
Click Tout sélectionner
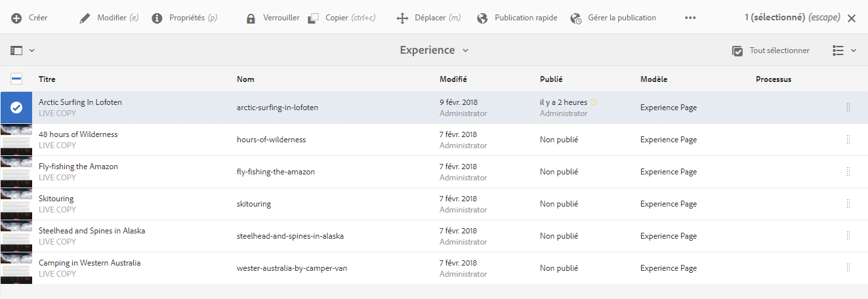coord(771,50)
